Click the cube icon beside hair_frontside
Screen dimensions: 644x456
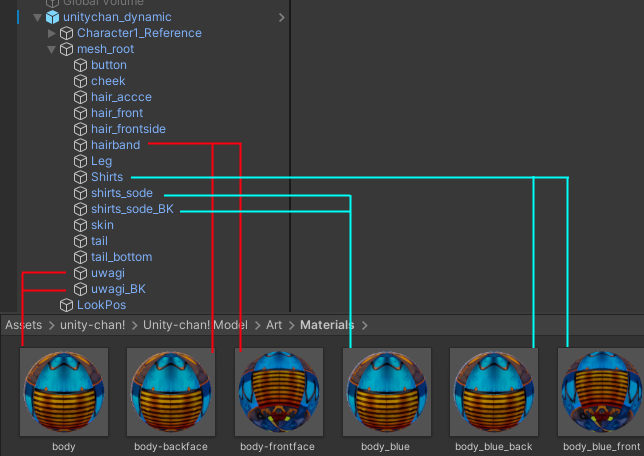(x=80, y=129)
